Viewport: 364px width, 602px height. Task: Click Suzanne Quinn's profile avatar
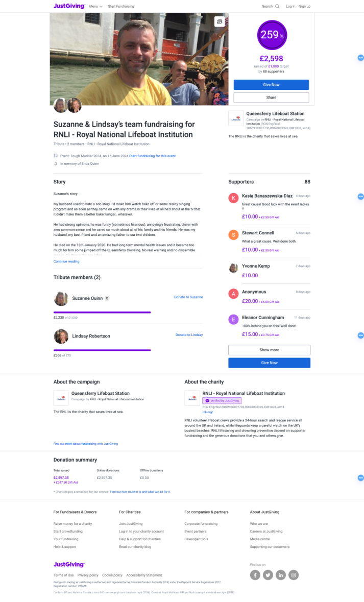coord(61,298)
